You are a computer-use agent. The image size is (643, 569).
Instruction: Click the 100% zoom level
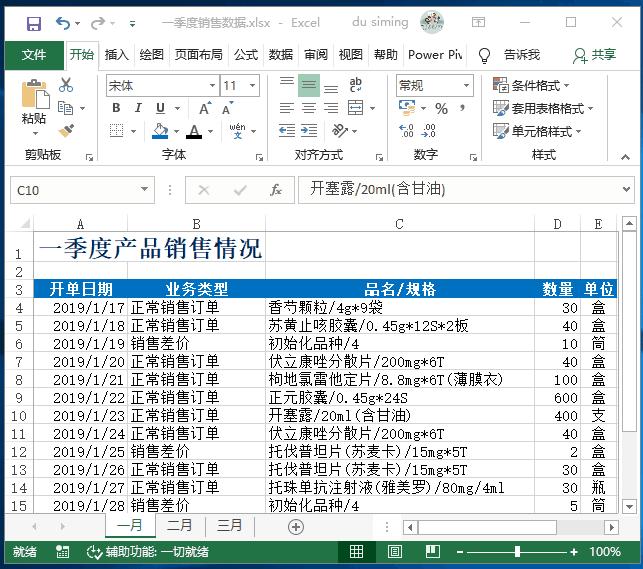605,552
